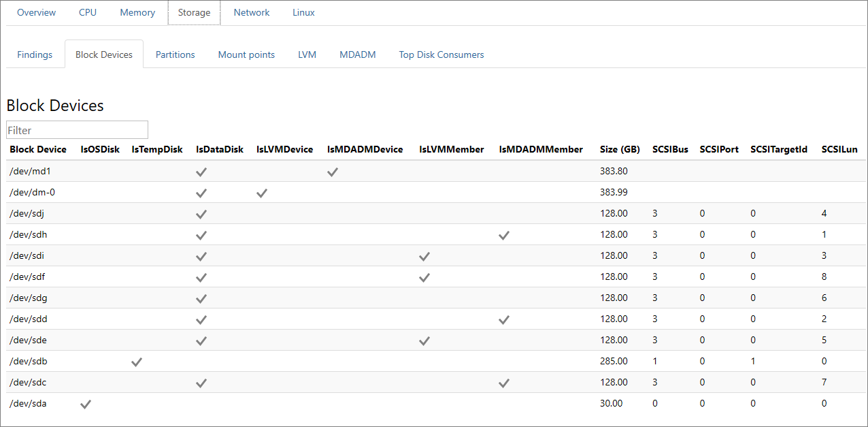Click the Filter input box
Image resolution: width=868 pixels, height=427 pixels.
[x=76, y=129]
